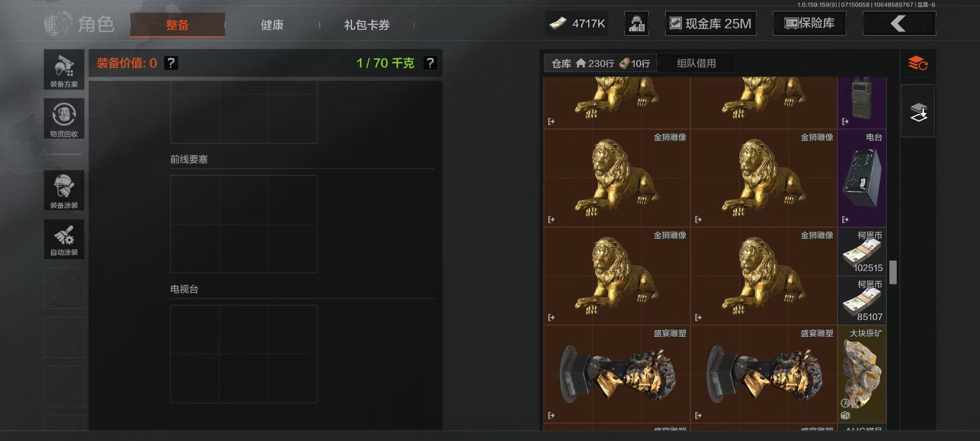Viewport: 980px width, 441px height.
Task: Click the operator profile icon near 4717K
Action: click(636, 23)
